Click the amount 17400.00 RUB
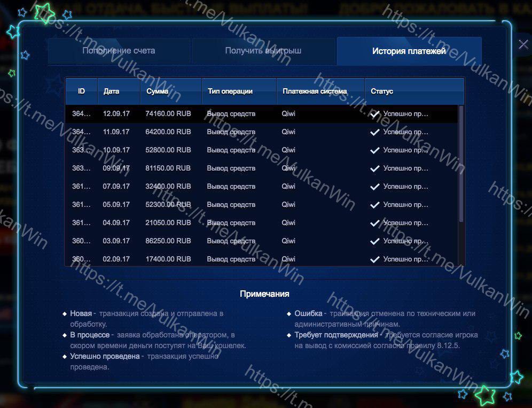 168,259
